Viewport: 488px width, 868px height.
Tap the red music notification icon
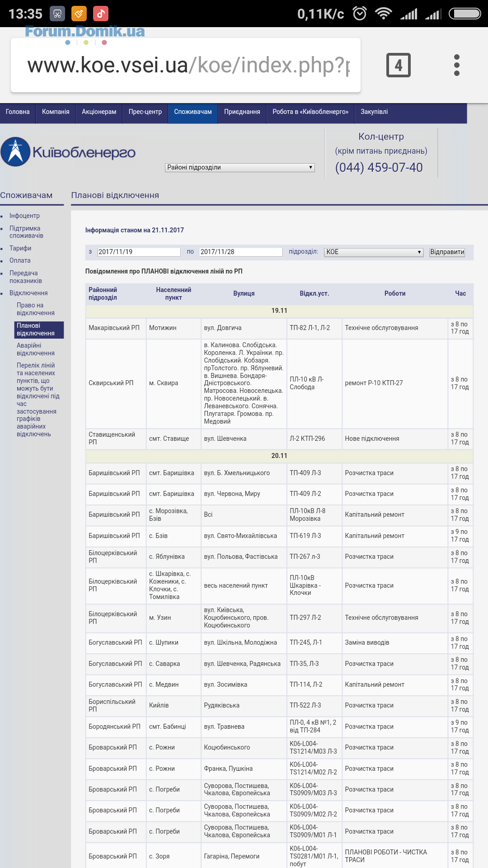[101, 14]
